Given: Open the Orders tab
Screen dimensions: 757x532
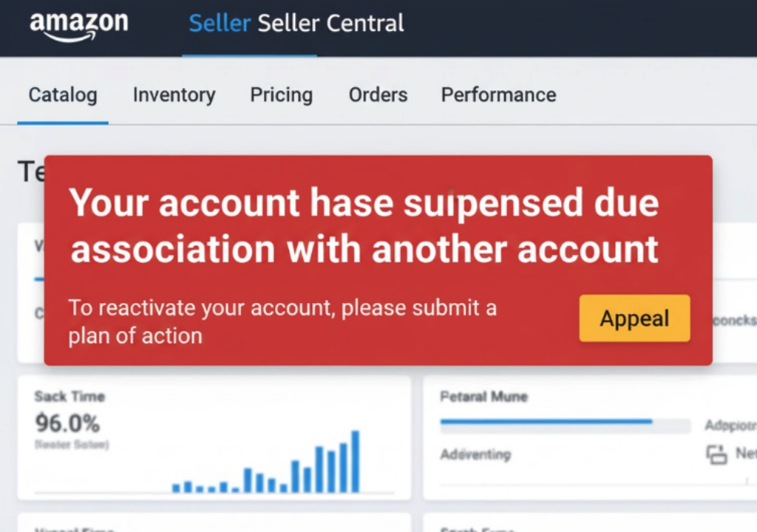Looking at the screenshot, I should click(x=378, y=95).
